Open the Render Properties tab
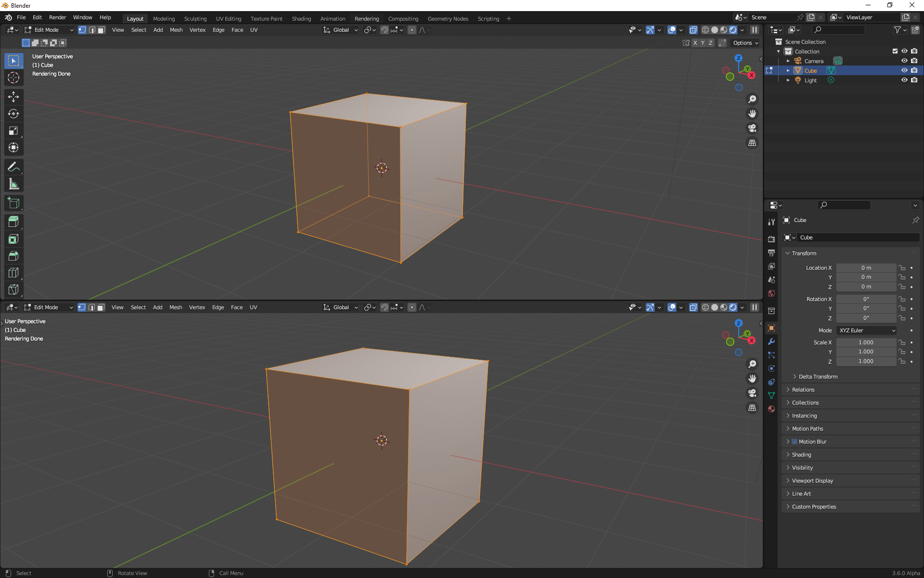This screenshot has width=924, height=578. point(771,238)
